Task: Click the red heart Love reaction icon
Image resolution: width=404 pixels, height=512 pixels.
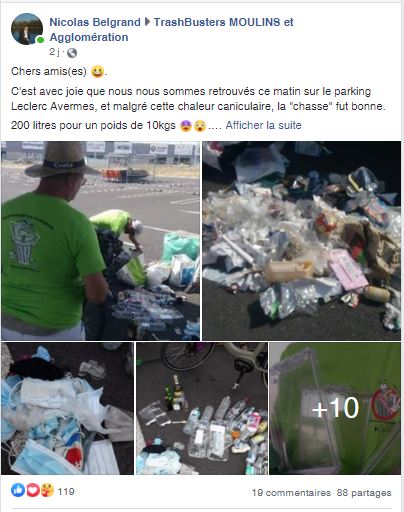Action: pyautogui.click(x=32, y=490)
